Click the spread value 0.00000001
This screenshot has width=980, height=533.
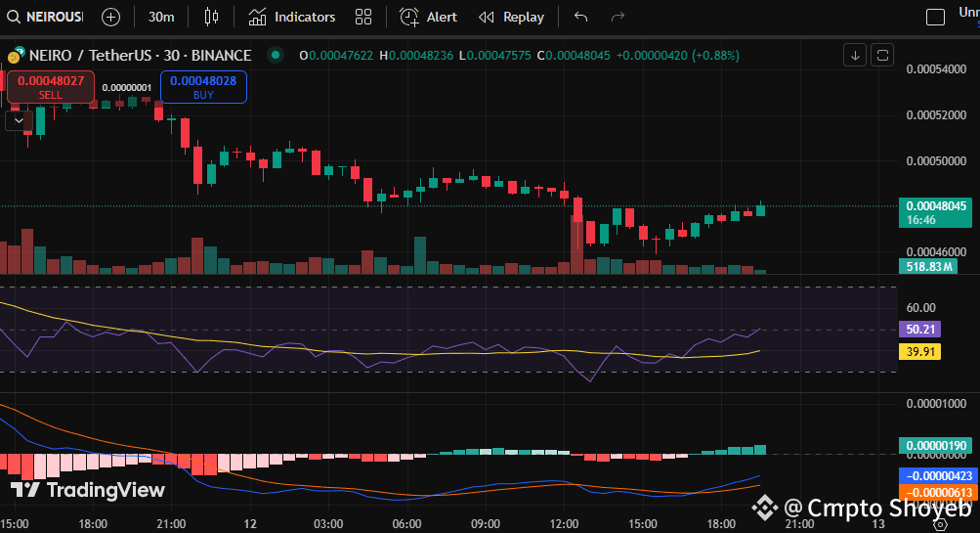127,88
